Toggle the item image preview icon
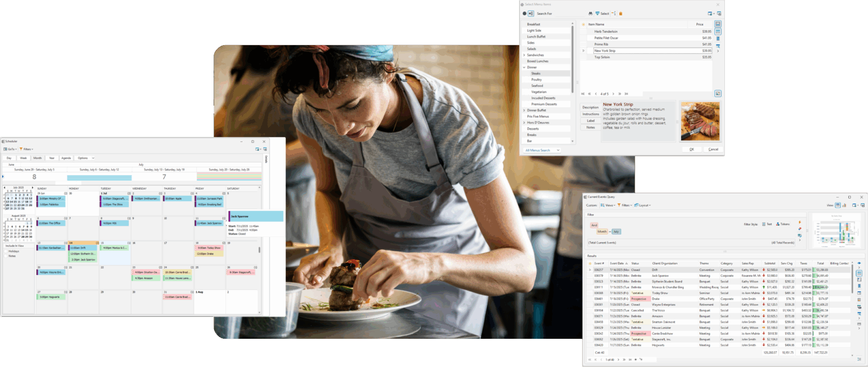 click(x=718, y=93)
